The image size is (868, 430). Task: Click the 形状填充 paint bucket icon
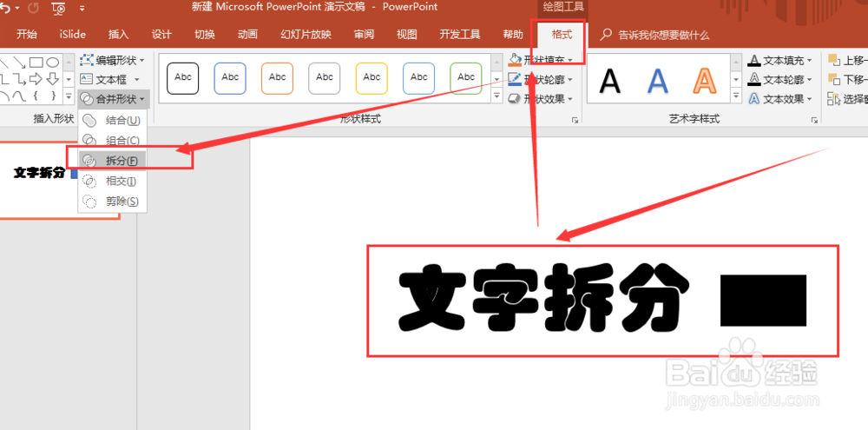tap(515, 59)
